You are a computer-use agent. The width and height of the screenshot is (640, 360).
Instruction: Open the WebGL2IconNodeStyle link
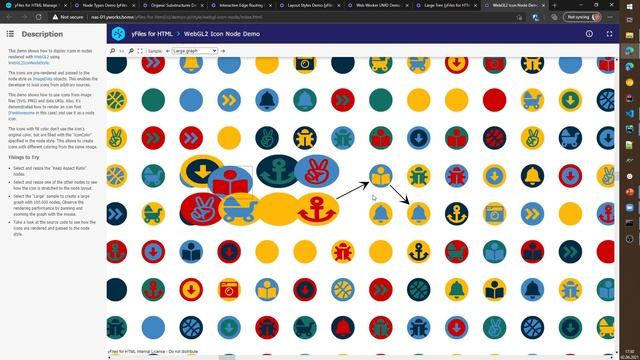click(29, 63)
